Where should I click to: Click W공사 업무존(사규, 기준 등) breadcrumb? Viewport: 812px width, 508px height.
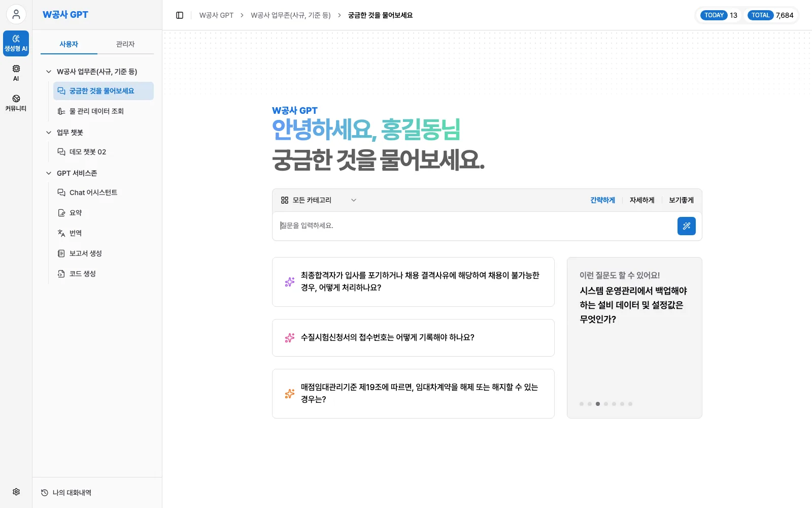coord(291,15)
